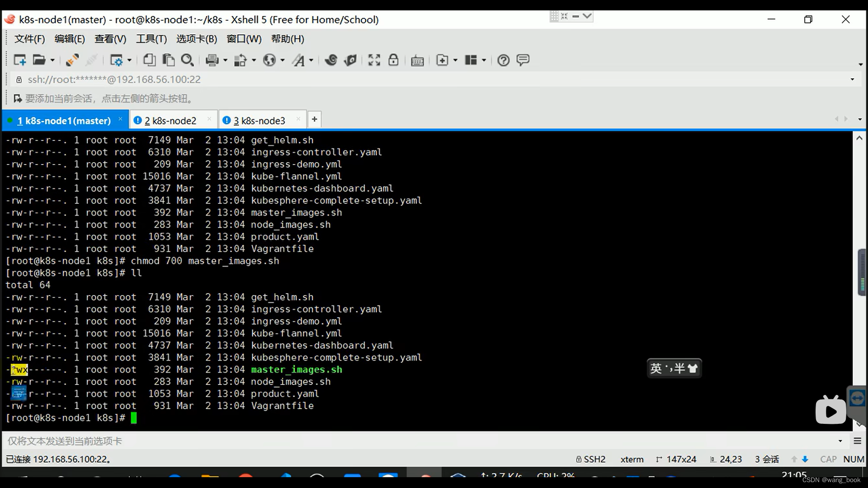The image size is (868, 488).
Task: Click the Font icon
Action: [298, 60]
